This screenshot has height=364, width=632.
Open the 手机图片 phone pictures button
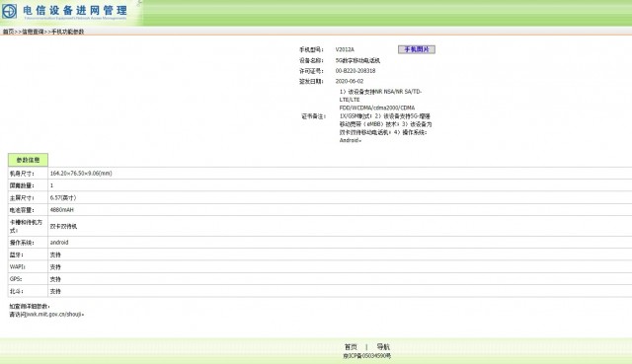417,49
